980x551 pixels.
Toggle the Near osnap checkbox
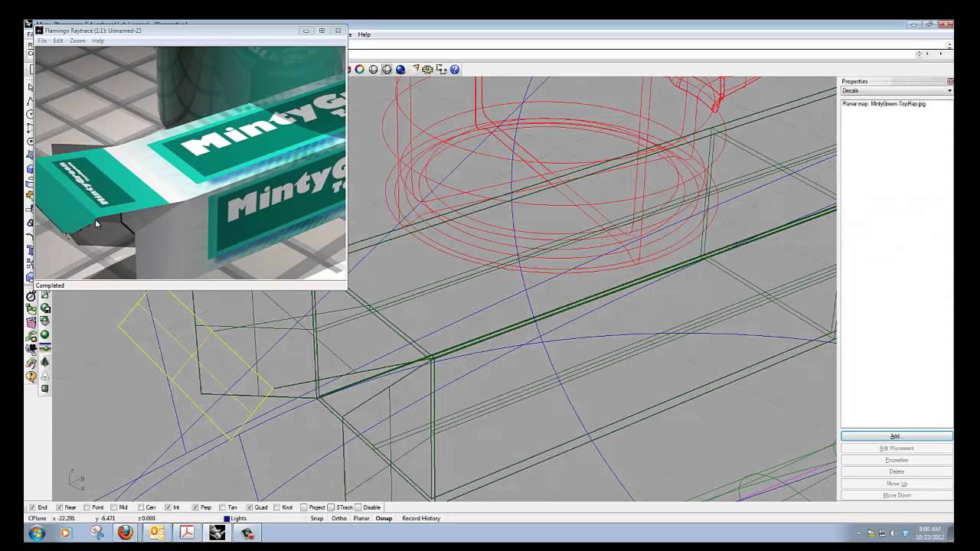60,507
